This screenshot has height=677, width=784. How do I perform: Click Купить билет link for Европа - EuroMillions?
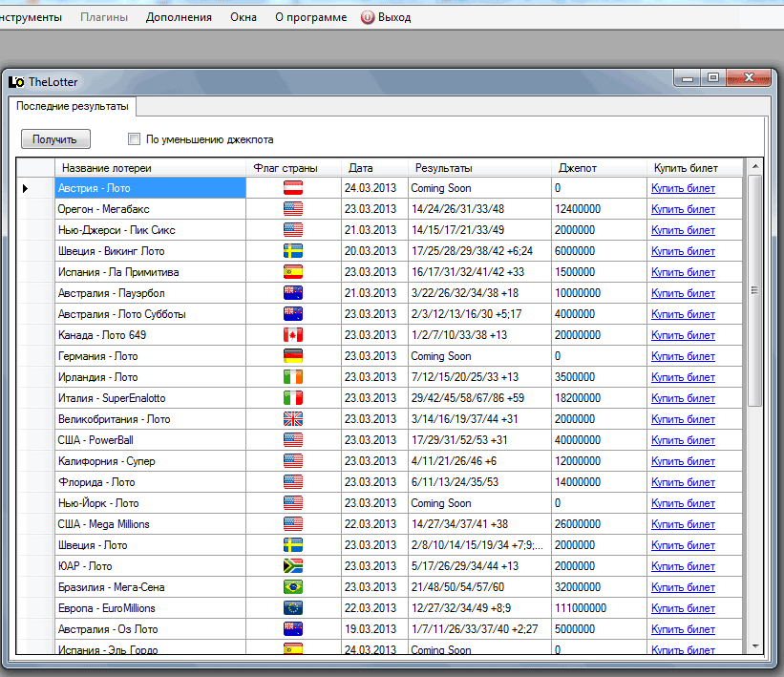(x=683, y=608)
